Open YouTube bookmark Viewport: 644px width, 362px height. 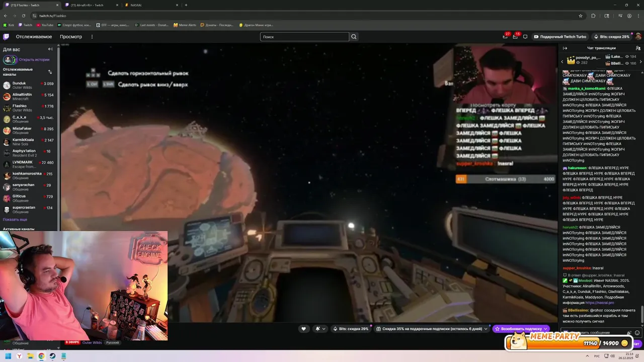[x=45, y=25]
